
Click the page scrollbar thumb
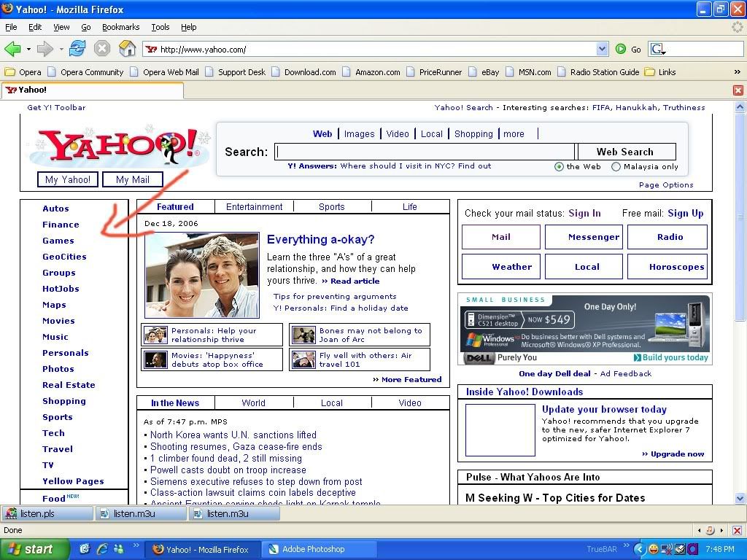pos(740,217)
